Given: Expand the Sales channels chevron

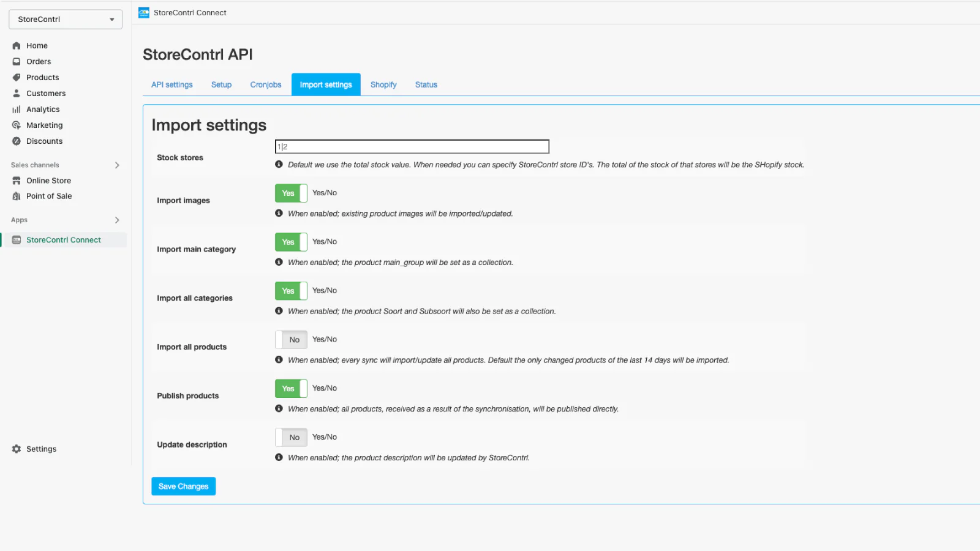Looking at the screenshot, I should click(117, 165).
